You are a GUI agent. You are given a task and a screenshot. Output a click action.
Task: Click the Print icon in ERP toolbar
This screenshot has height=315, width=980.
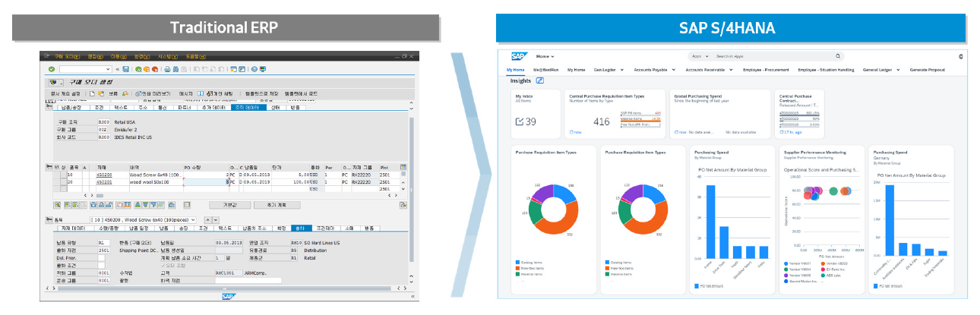point(167,69)
